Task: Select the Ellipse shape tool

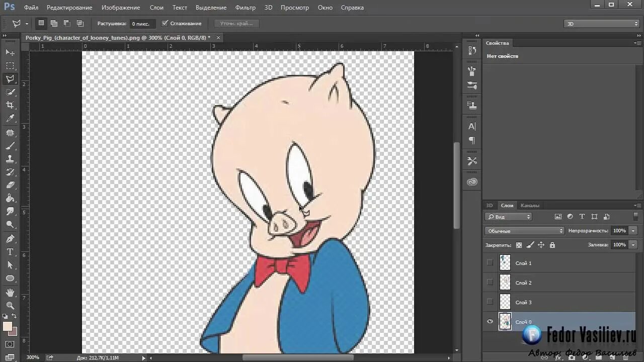Action: 10,278
